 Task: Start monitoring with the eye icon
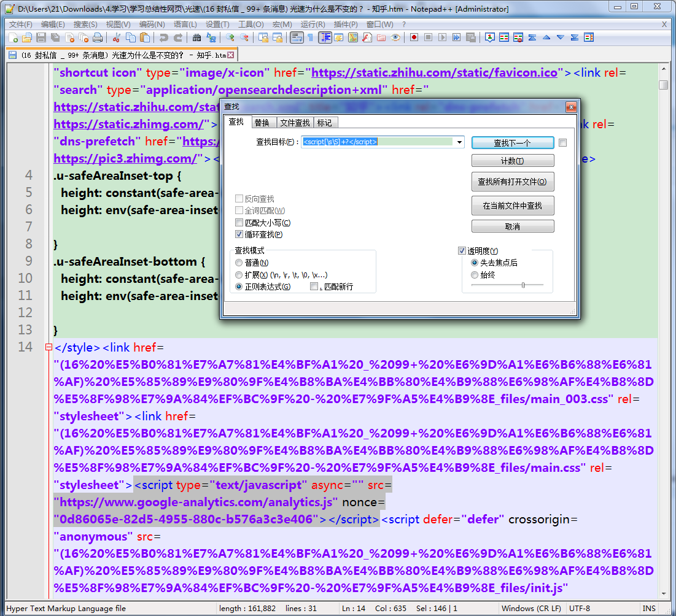tap(395, 38)
